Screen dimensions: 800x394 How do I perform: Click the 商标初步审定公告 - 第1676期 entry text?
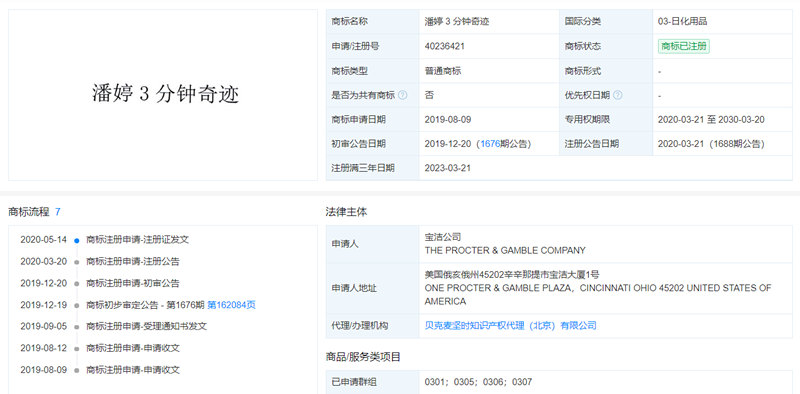(145, 305)
